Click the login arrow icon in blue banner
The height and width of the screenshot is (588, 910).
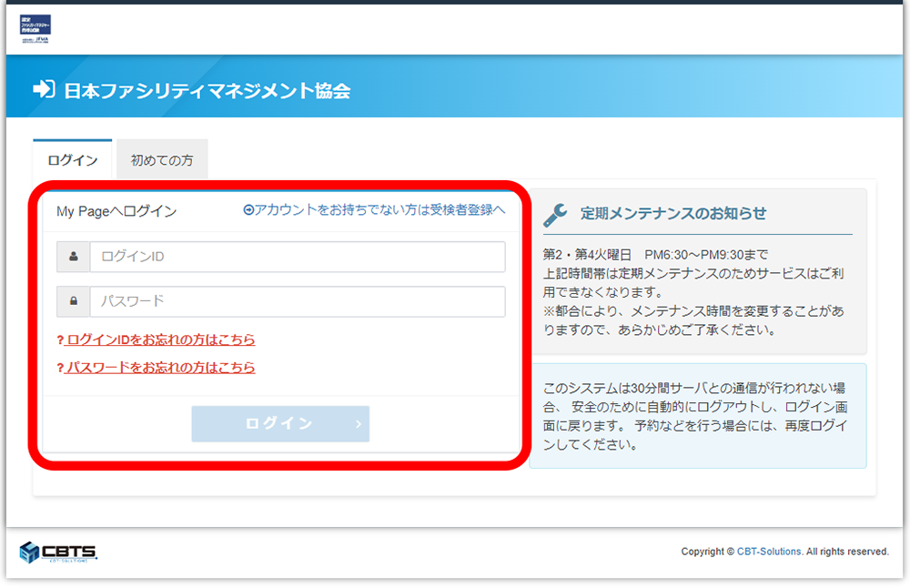point(44,89)
